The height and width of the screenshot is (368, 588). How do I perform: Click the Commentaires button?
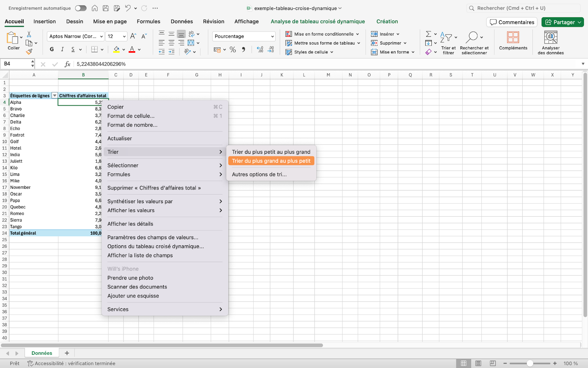tap(512, 22)
